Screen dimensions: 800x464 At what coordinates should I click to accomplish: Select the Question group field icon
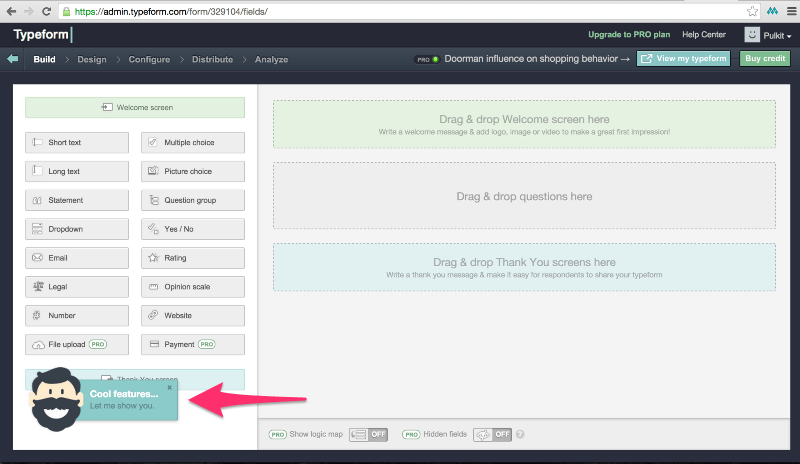pos(154,200)
